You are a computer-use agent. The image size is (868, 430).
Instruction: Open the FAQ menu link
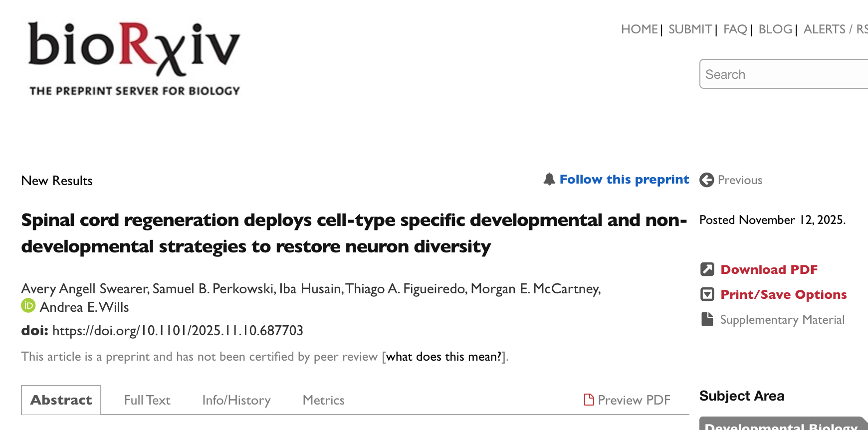tap(735, 29)
